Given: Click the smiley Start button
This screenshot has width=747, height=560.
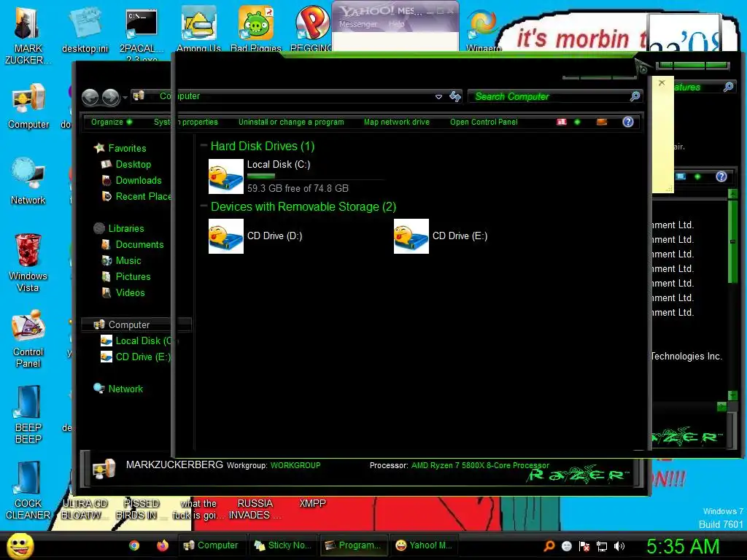Looking at the screenshot, I should (x=20, y=545).
